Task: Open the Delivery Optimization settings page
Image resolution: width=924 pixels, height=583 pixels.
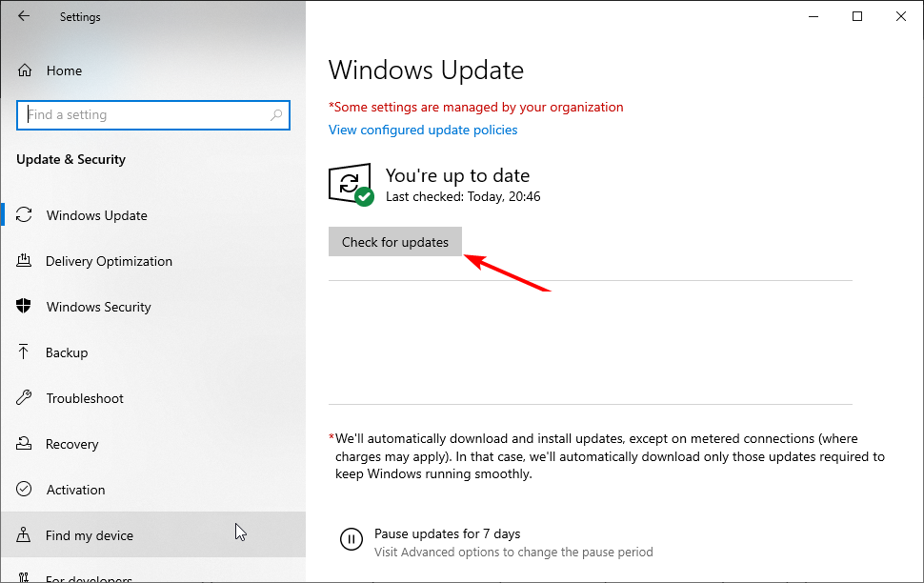Action: (x=109, y=261)
